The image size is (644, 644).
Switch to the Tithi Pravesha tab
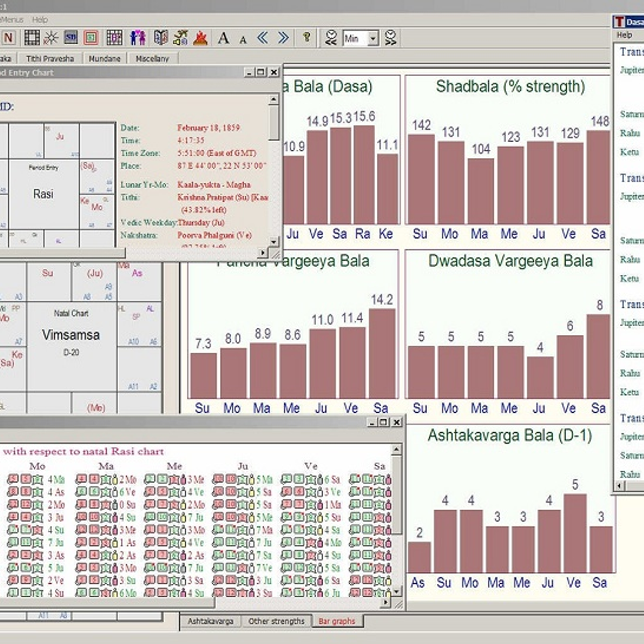[50, 58]
